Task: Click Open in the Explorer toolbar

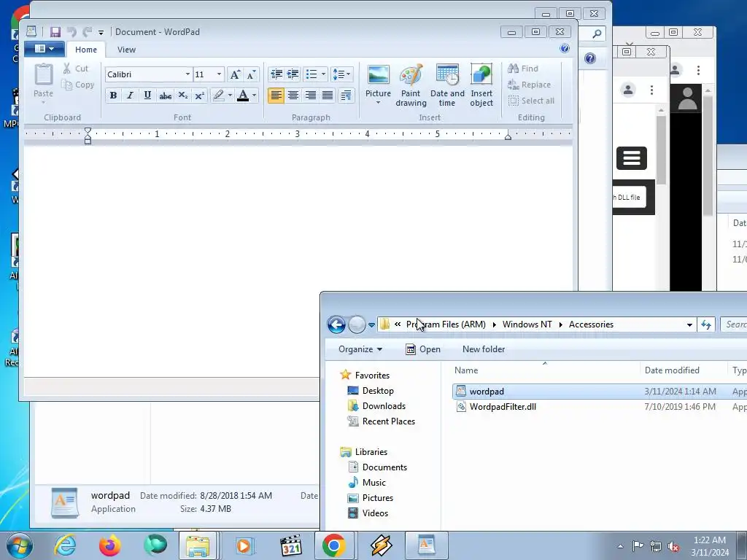Action: 423,349
